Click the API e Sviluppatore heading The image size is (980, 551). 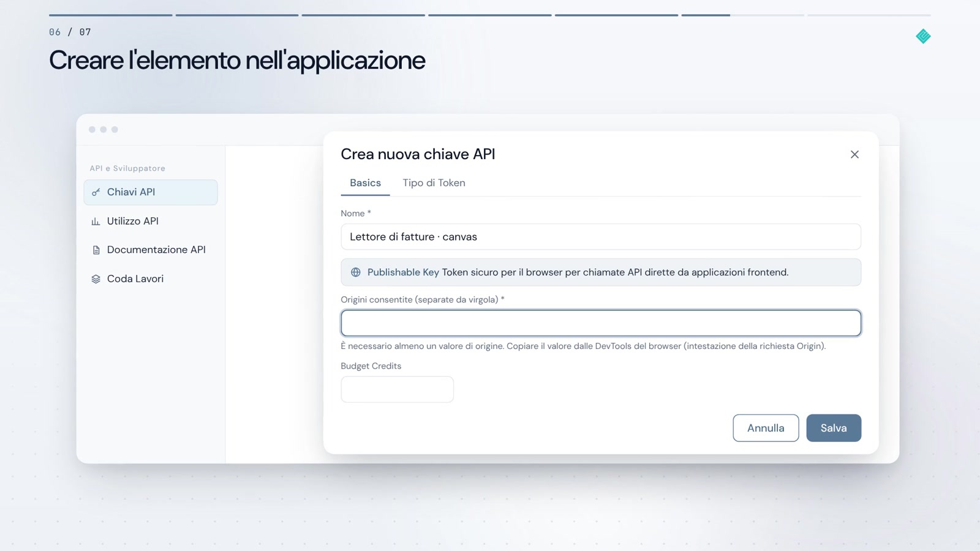pos(127,168)
